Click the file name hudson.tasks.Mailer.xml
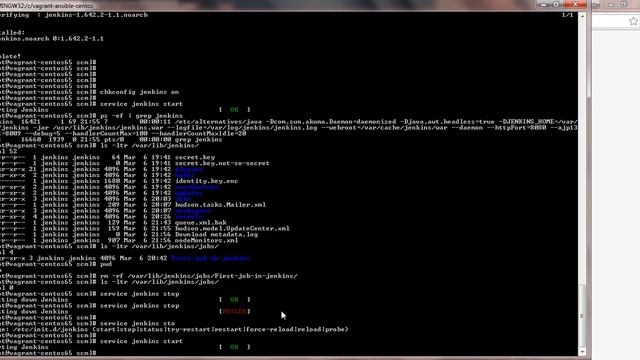 [x=220, y=204]
